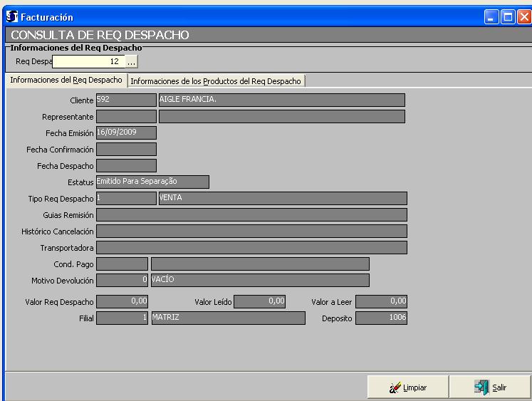The width and height of the screenshot is (532, 401).
Task: Select the Informaciones del Req Despacho tab
Action: coord(66,80)
